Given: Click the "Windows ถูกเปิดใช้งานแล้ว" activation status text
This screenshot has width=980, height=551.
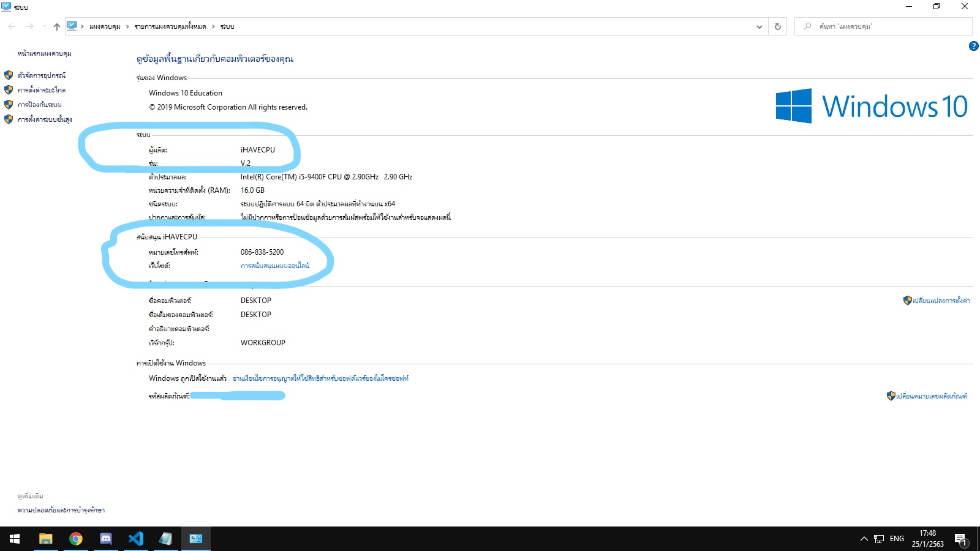Looking at the screenshot, I should 187,378.
